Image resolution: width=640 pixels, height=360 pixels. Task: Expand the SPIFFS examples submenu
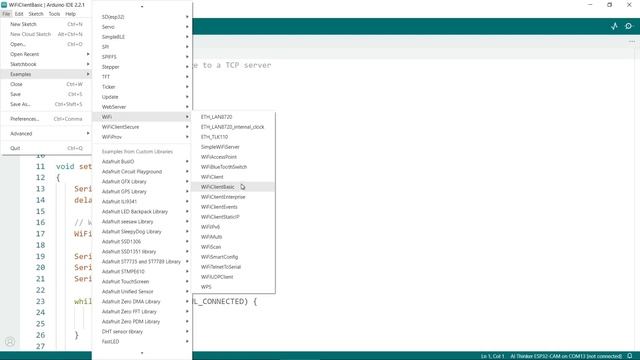tap(142, 57)
